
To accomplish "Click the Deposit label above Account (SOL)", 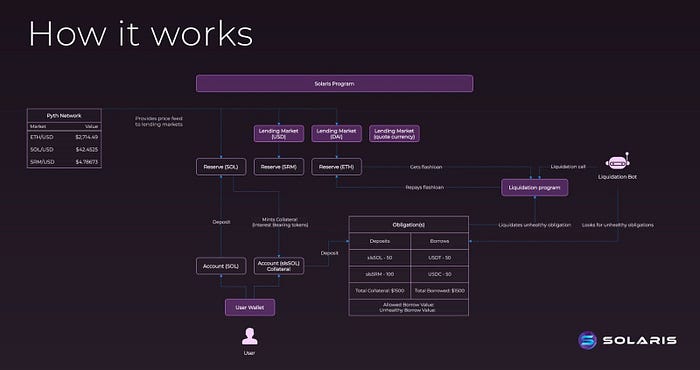I will [x=221, y=222].
